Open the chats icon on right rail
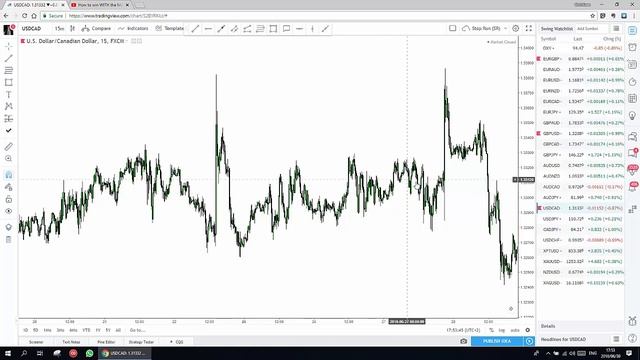Screen dimensions: 640x360 [633, 137]
